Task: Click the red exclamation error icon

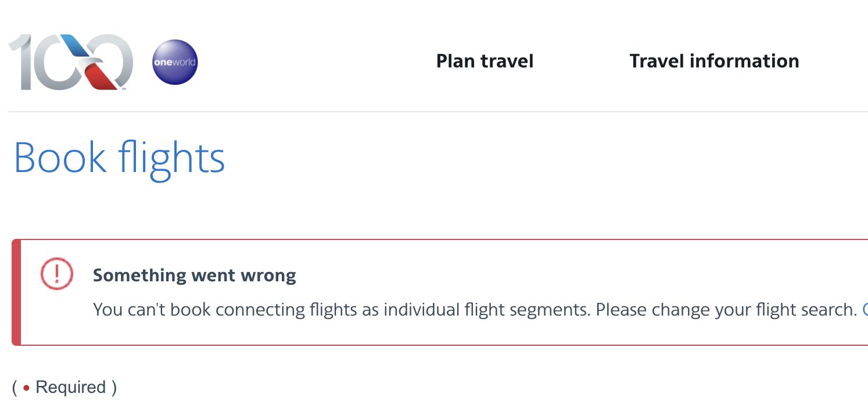Action: [x=56, y=274]
